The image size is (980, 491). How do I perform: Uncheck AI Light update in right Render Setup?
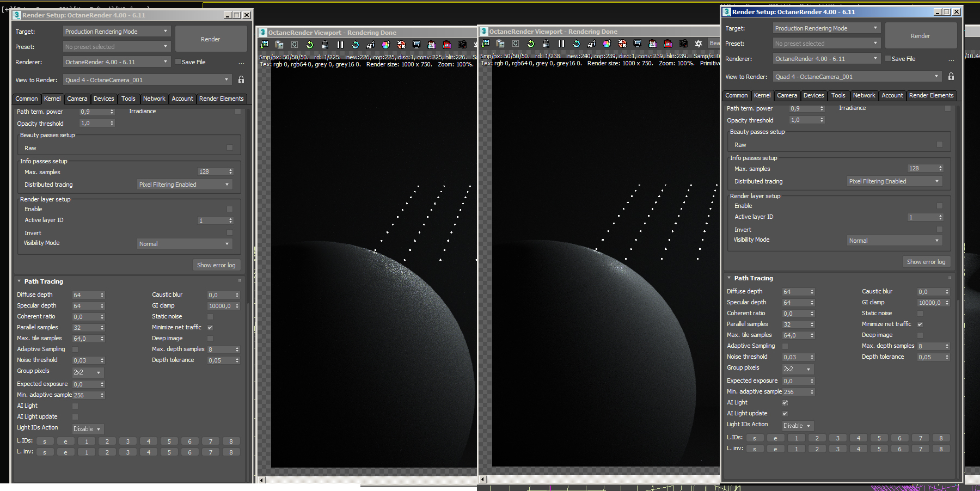785,414
